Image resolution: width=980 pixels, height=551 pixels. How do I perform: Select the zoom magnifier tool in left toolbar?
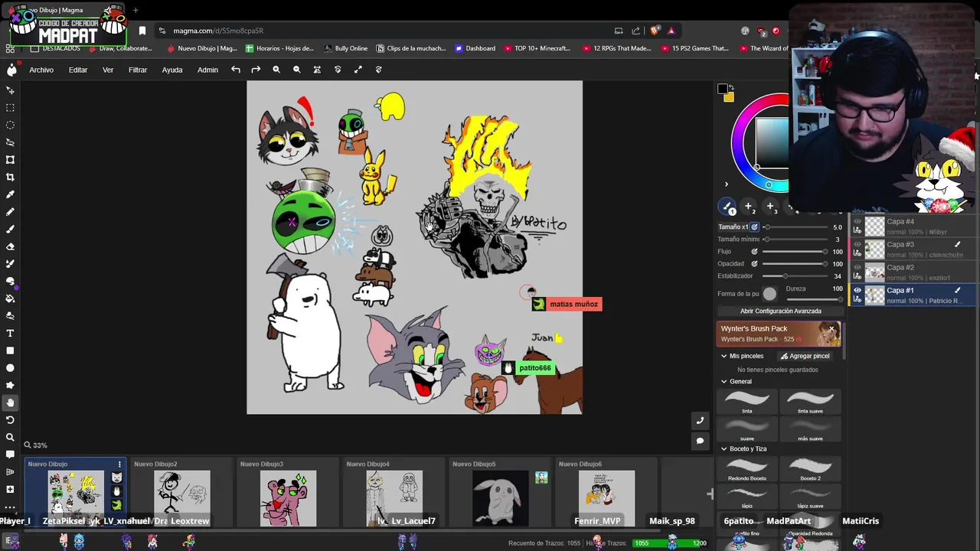(10, 437)
